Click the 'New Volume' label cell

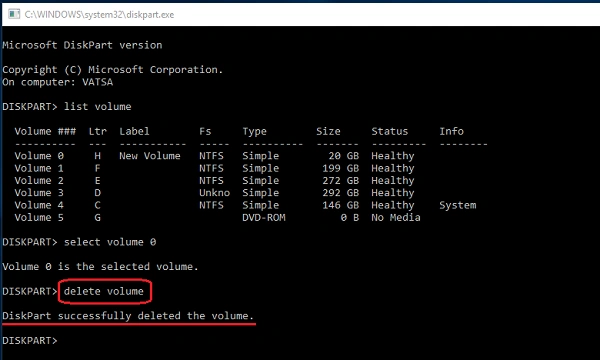pos(150,156)
